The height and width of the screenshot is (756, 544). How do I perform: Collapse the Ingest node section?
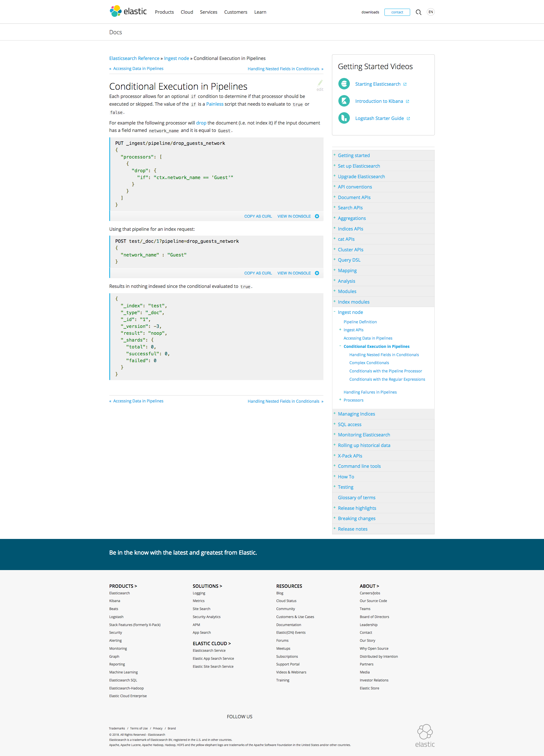334,312
